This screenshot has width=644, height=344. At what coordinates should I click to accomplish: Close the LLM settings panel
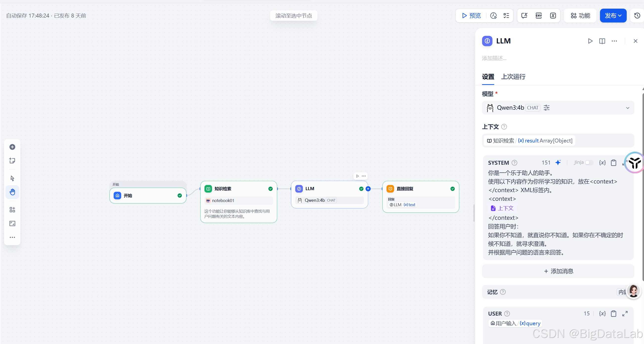(x=635, y=41)
